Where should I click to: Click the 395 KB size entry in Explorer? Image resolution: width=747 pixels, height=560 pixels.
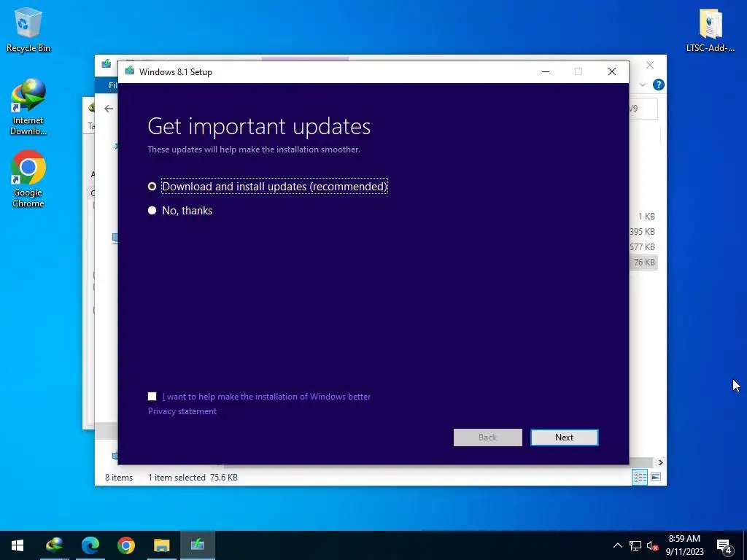pos(642,232)
